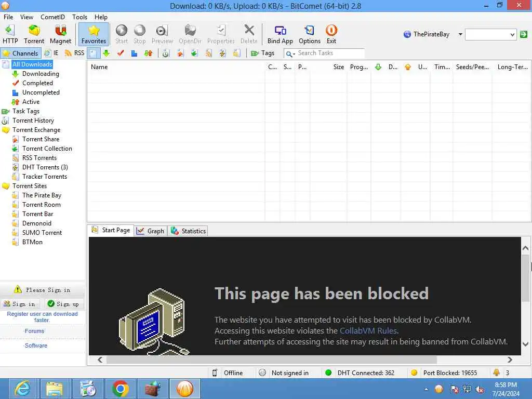The width and height of the screenshot is (532, 399).
Task: Toggle the Downloading green arrow filter in second toolbar
Action: pos(106,54)
